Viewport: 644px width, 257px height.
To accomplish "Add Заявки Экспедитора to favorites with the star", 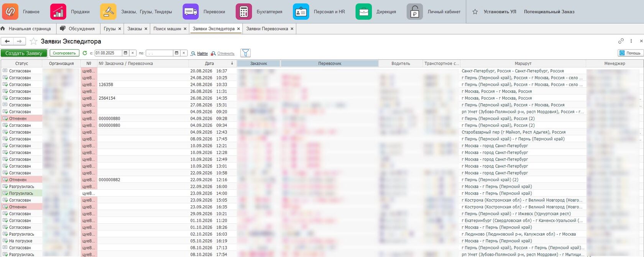I will click(34, 41).
